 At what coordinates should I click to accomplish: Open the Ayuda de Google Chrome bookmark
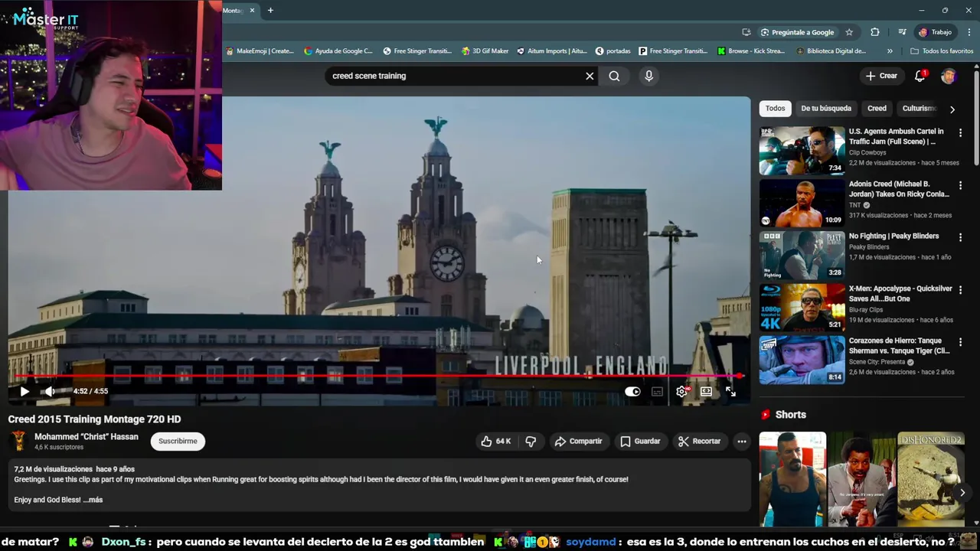click(338, 51)
